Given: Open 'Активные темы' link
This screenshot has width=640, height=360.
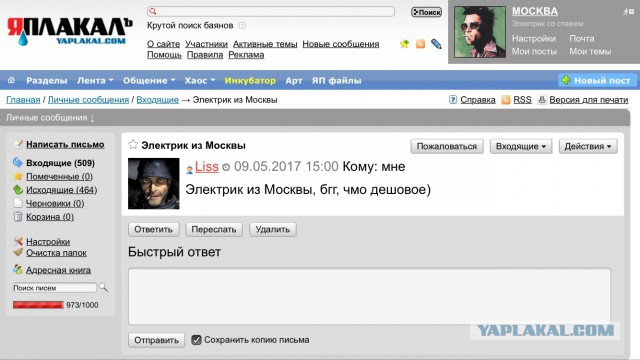Looking at the screenshot, I should pos(265,44).
